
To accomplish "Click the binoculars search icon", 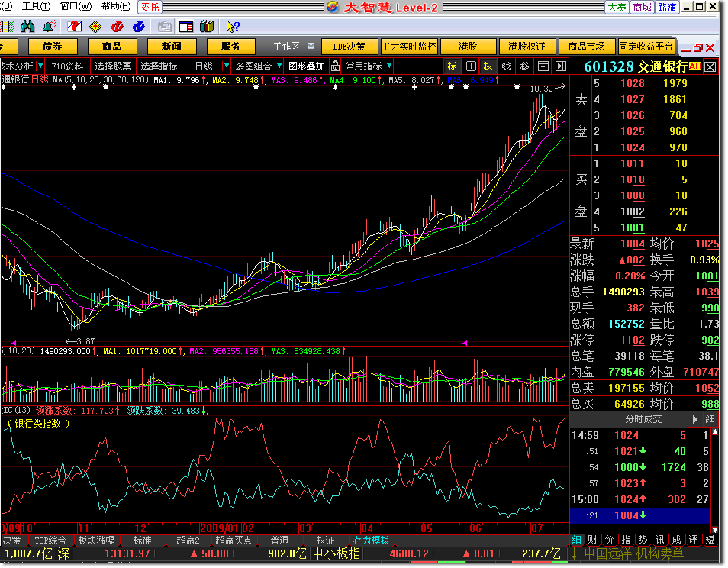I will tap(27, 27).
